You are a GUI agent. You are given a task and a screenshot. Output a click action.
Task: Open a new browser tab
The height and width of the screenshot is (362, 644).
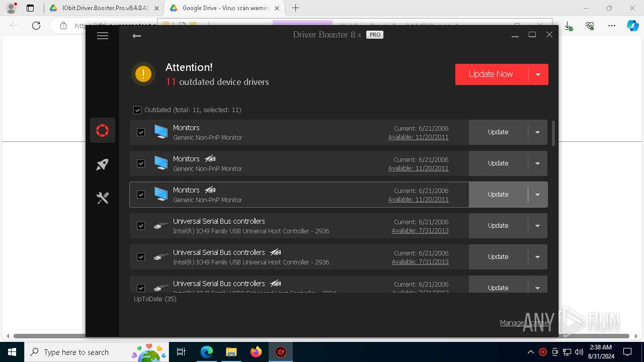pos(296,8)
